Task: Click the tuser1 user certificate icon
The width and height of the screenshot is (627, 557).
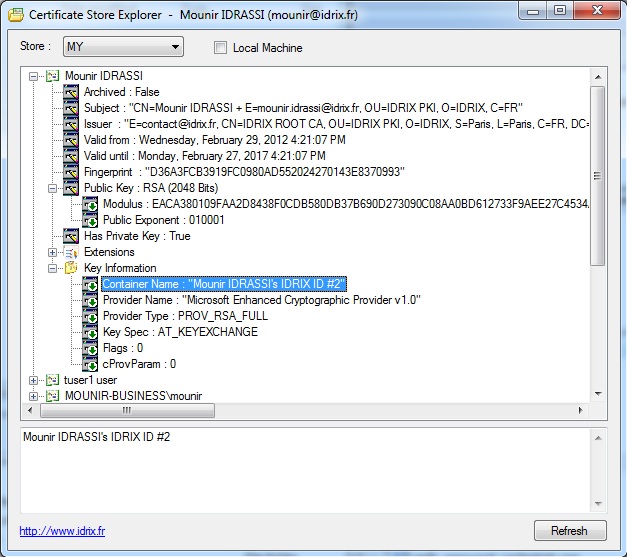Action: (52, 380)
